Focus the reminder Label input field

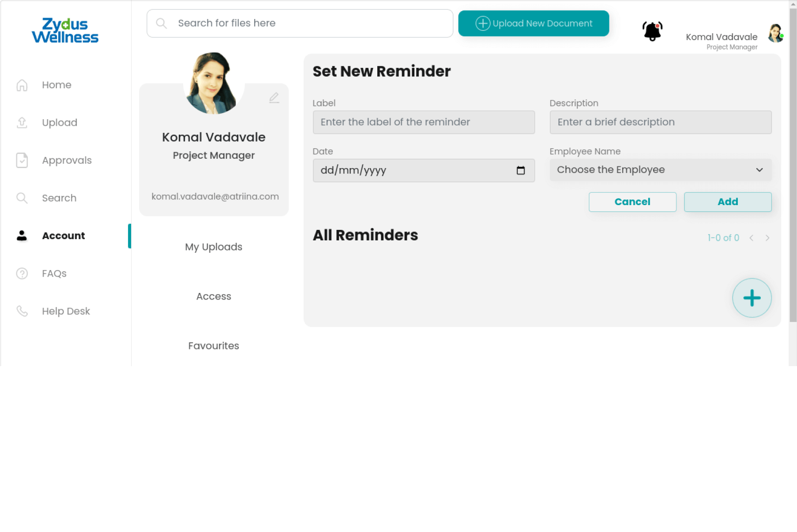424,122
